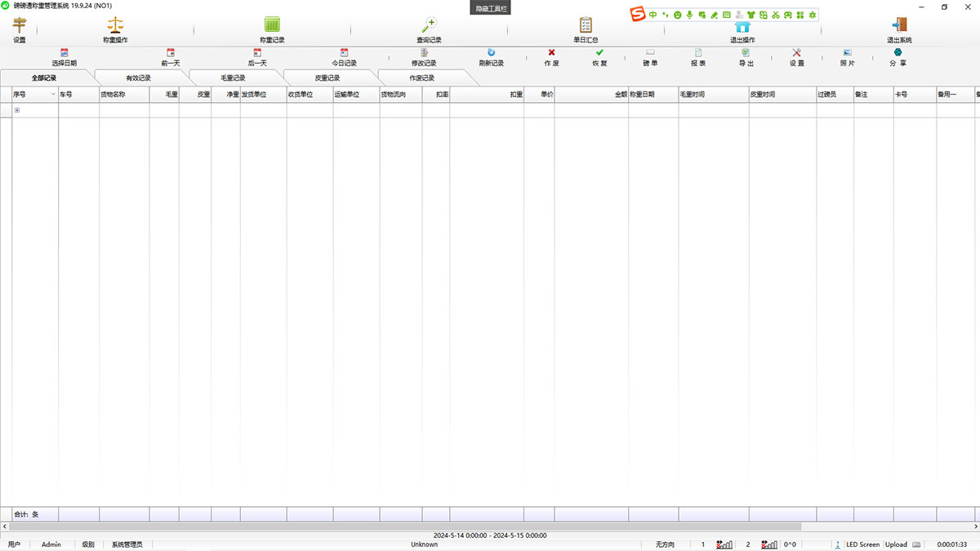
Task: Click the 恢复 green checkmark icon
Action: tap(599, 53)
